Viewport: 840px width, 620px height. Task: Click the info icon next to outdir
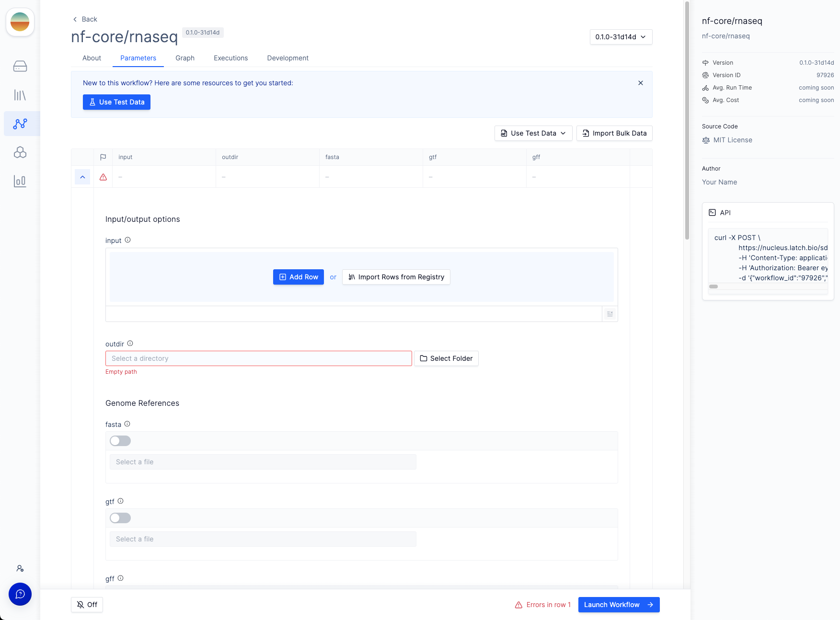point(130,344)
